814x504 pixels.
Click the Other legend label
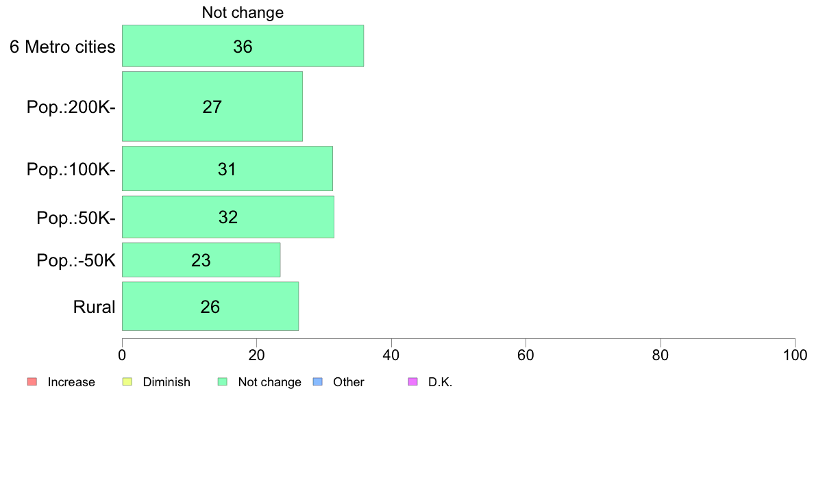349,382
